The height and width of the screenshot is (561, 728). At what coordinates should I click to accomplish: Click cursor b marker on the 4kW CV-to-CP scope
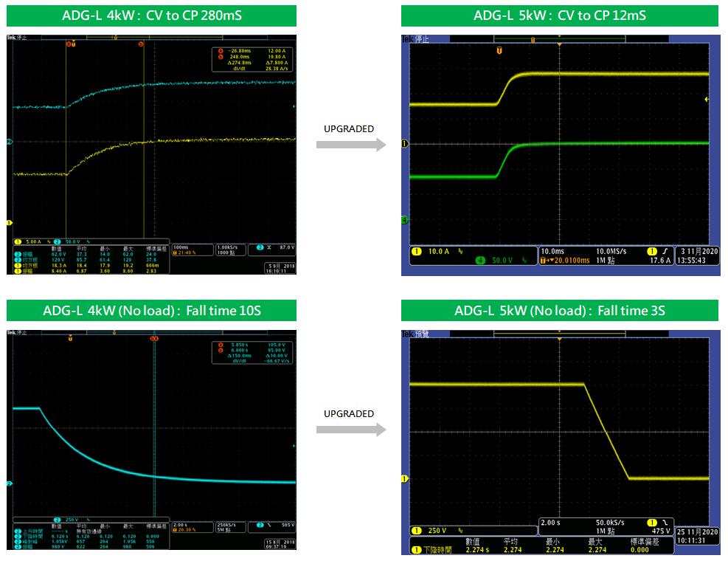click(141, 44)
